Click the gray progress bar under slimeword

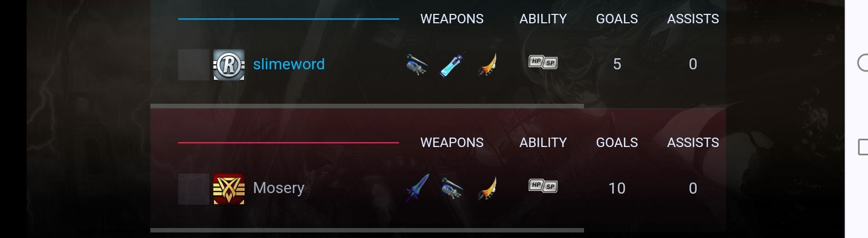point(367,105)
